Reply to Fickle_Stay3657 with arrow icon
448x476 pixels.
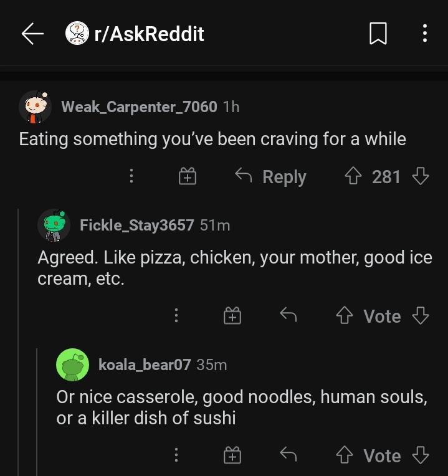coord(288,317)
